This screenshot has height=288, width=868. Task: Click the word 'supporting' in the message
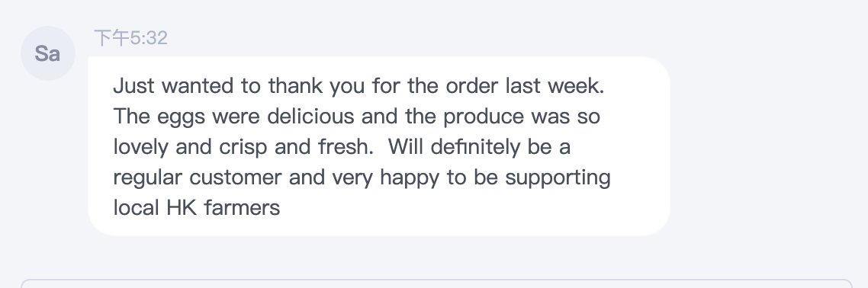(x=558, y=178)
